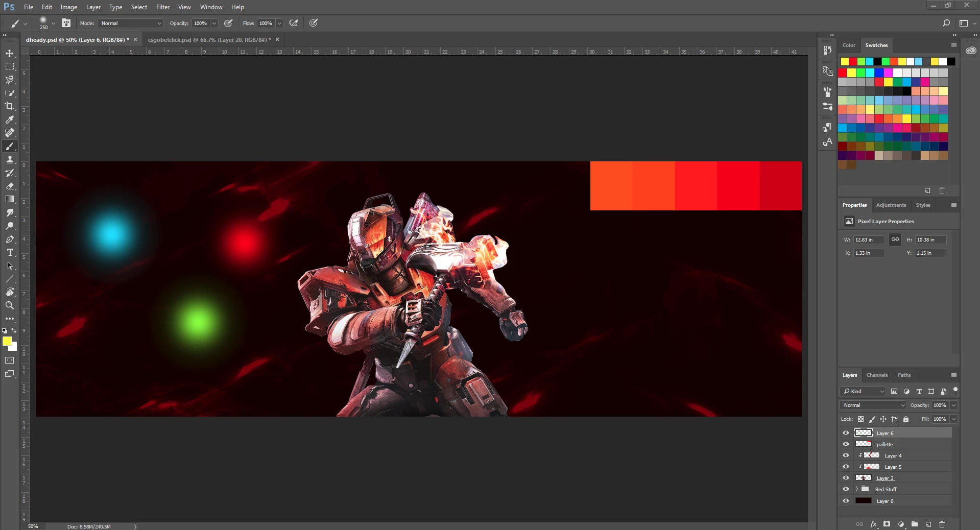Screen dimensions: 980x530
Task: Select the Lasso tool
Action: (10, 80)
